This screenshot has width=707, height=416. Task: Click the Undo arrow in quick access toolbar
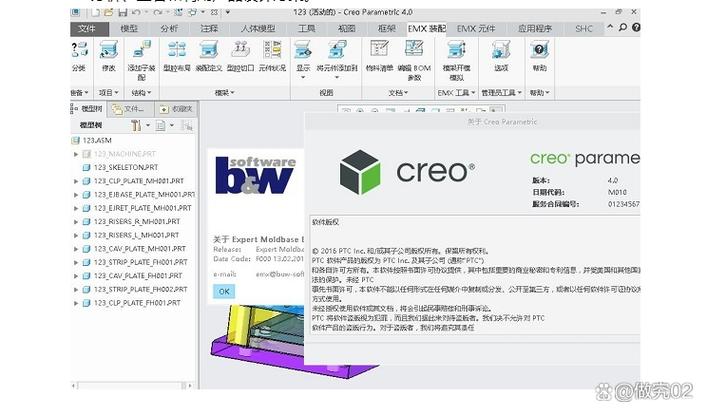click(x=136, y=13)
